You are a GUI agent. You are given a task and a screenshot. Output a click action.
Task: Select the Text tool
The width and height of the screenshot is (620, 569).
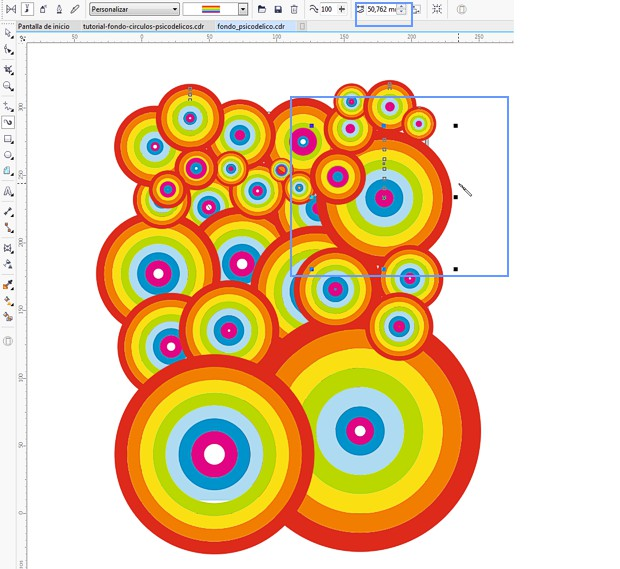[x=9, y=190]
